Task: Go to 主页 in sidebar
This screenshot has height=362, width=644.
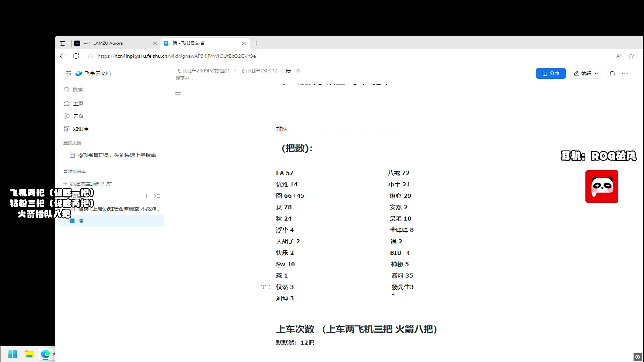Action: coord(112,104)
